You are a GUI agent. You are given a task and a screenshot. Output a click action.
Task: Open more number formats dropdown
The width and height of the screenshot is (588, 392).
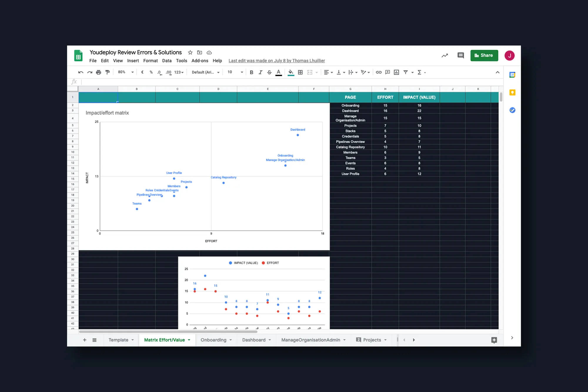tap(179, 72)
